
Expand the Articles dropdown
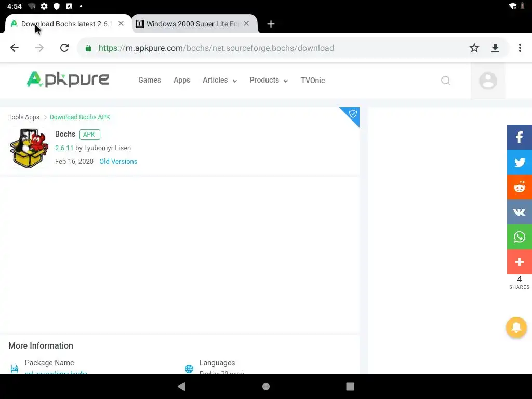coord(220,80)
